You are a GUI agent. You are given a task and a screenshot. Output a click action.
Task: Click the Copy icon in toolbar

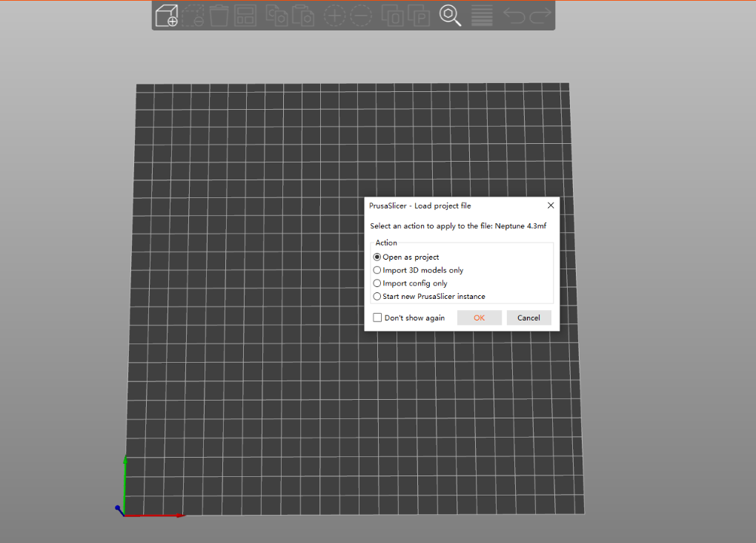coord(276,16)
